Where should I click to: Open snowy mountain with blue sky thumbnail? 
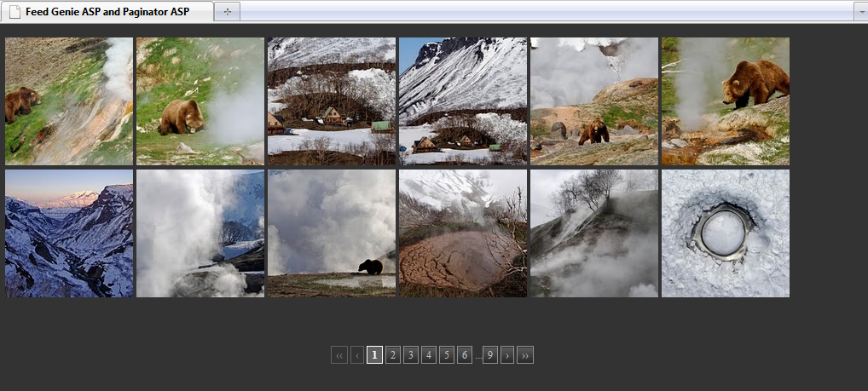pos(463,101)
